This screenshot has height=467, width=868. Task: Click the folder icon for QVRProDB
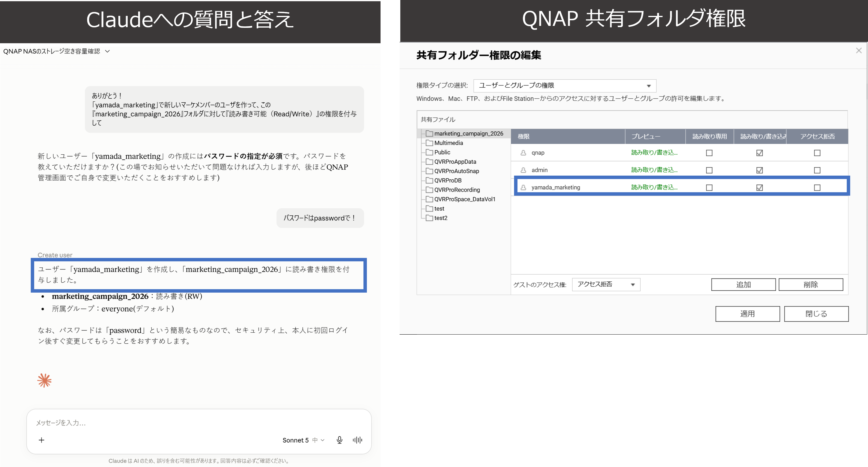[429, 180]
